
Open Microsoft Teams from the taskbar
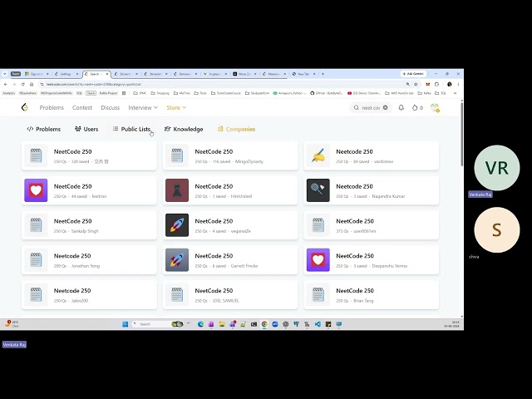pyautogui.click(x=233, y=324)
